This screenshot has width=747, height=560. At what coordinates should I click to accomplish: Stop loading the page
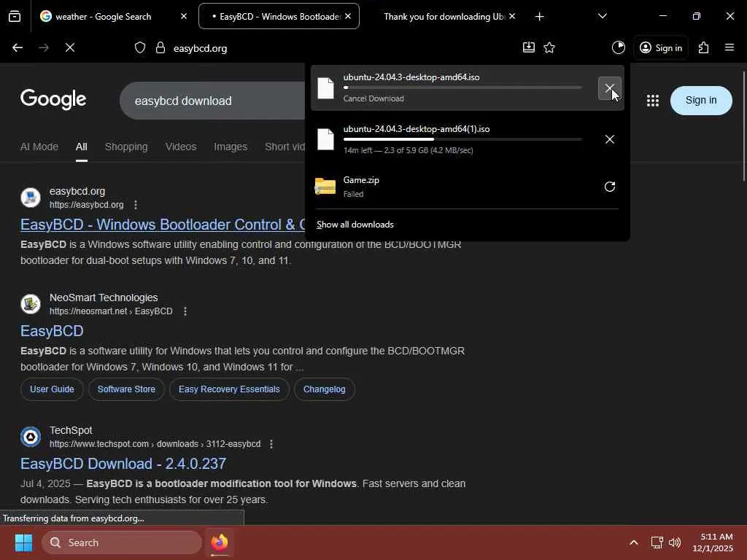69,47
